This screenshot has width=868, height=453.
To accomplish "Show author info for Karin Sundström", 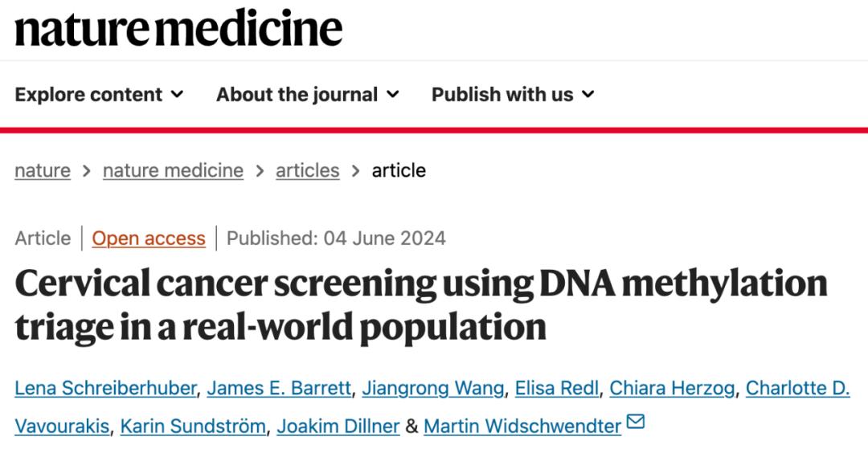I will click(193, 426).
